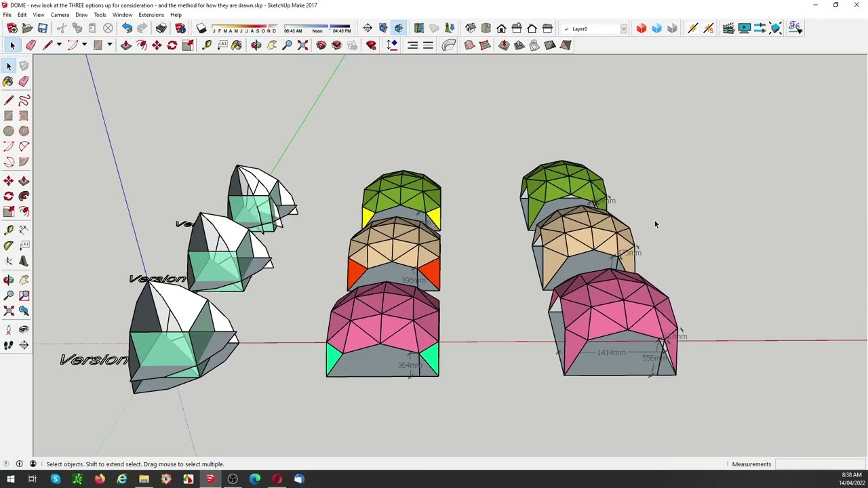
Task: Click the Extension Manager ruby gem icon
Action: click(371, 45)
